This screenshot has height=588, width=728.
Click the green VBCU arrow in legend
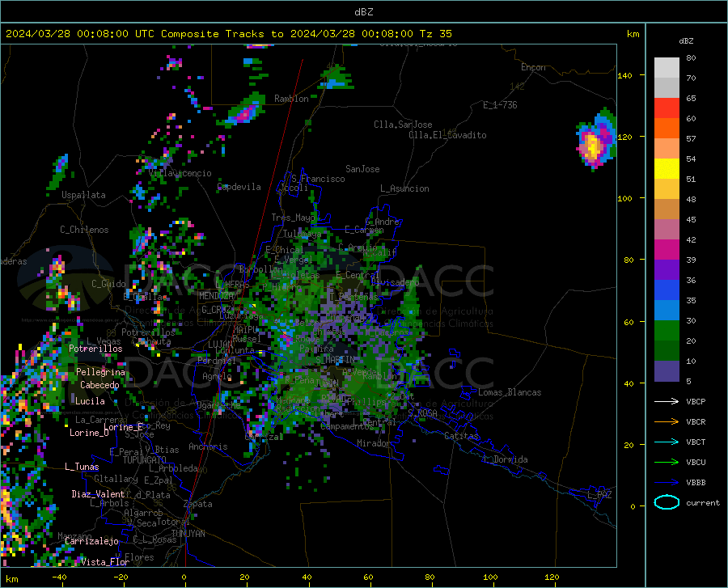click(667, 463)
